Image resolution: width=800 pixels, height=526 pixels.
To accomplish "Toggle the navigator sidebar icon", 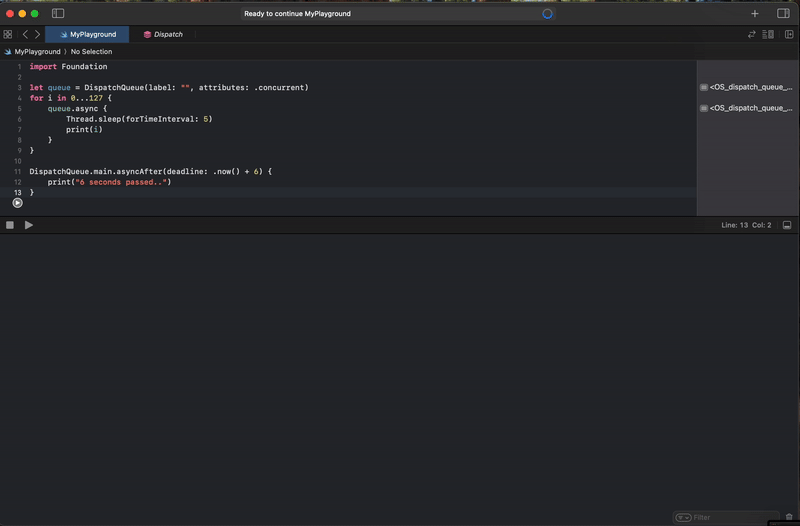I will 58,13.
